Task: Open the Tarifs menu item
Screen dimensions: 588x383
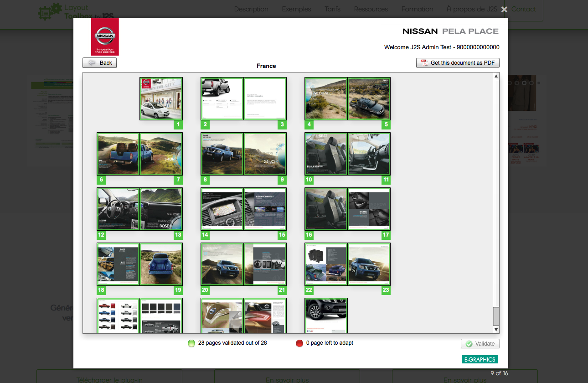Action: coord(332,9)
